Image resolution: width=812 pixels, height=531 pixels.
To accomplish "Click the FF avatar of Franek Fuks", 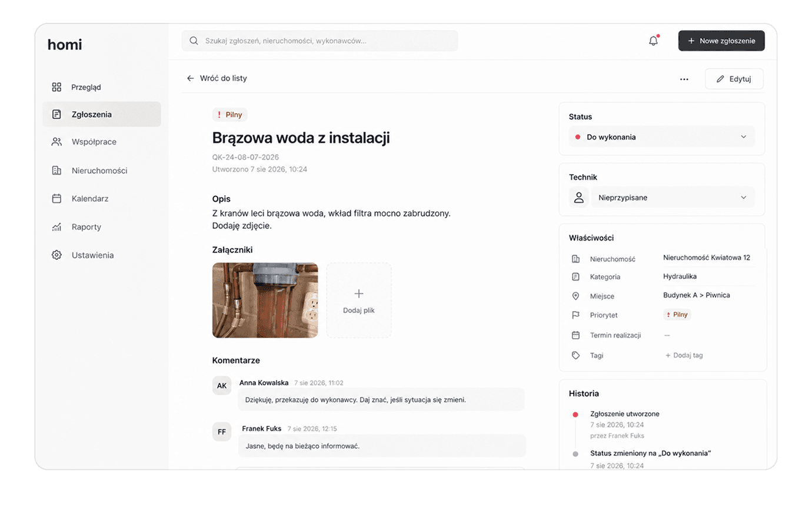I will pos(222,432).
